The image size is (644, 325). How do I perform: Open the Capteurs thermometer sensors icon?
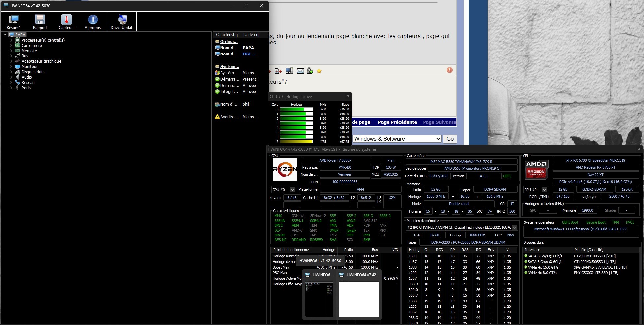66,20
